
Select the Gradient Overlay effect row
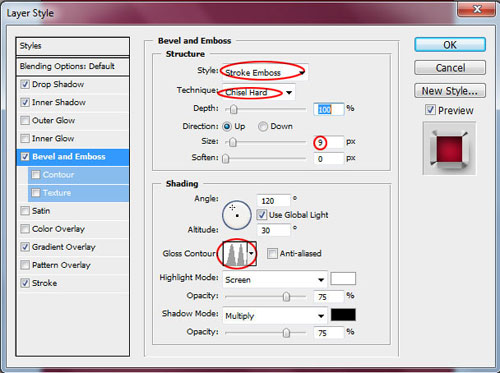coord(72,247)
